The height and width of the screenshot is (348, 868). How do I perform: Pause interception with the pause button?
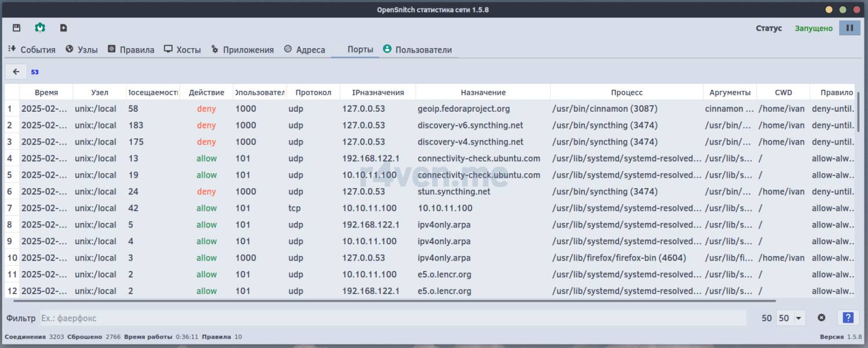pos(849,28)
